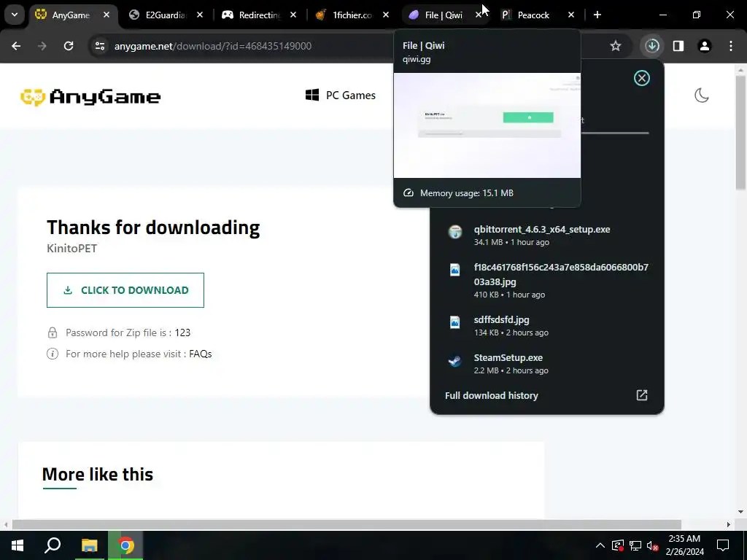Close the Redirecting tab
Image resolution: width=747 pixels, height=560 pixels.
pyautogui.click(x=293, y=15)
